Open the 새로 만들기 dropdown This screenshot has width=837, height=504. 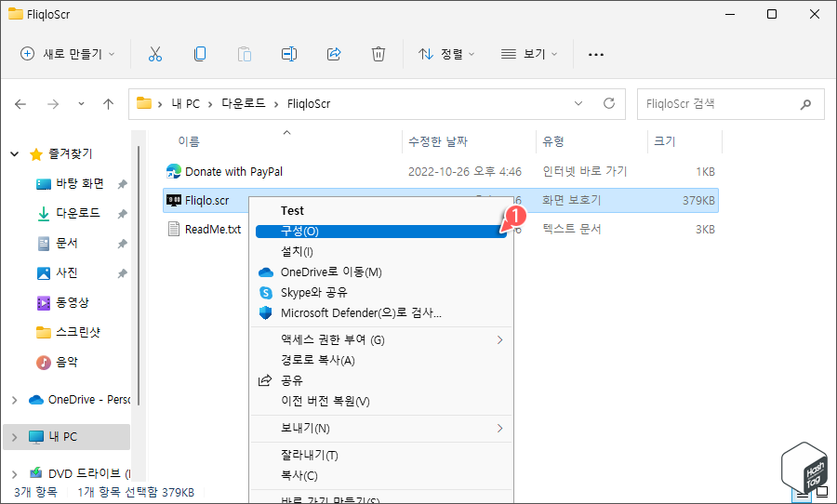click(x=68, y=54)
